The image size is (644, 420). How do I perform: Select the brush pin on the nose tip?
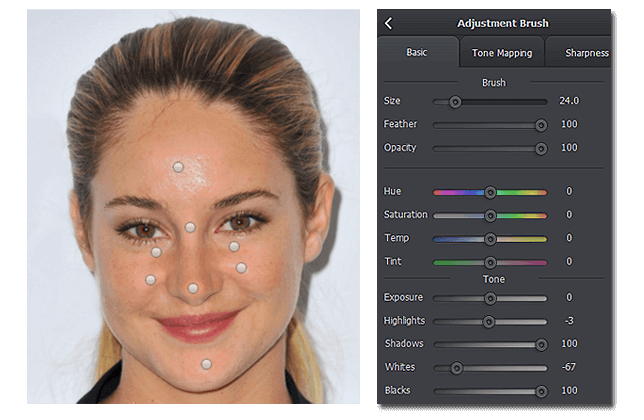[x=193, y=288]
